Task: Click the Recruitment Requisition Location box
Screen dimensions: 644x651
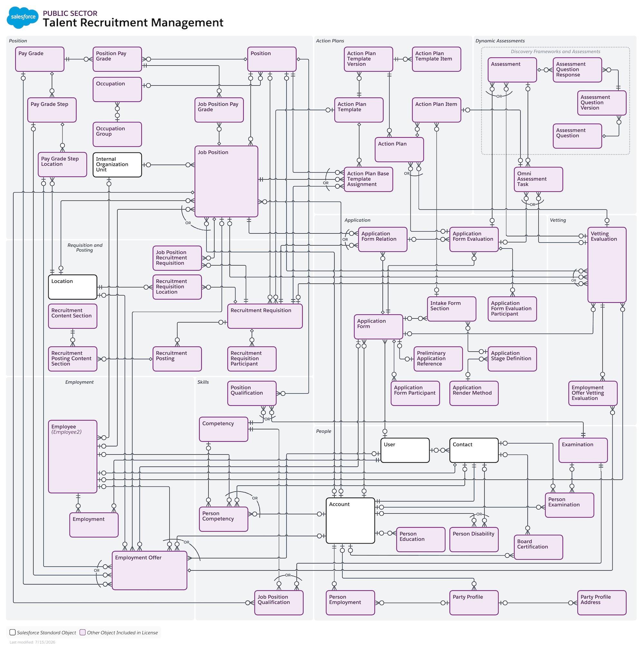Action: (x=177, y=287)
